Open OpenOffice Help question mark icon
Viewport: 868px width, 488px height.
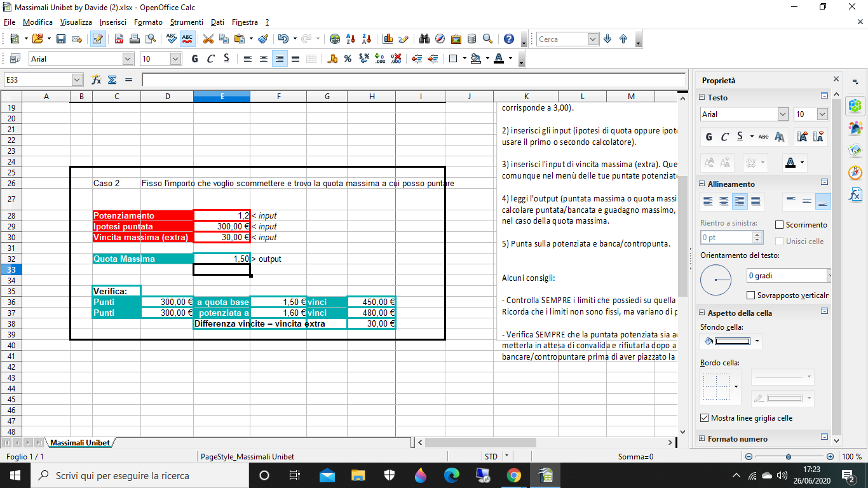508,39
